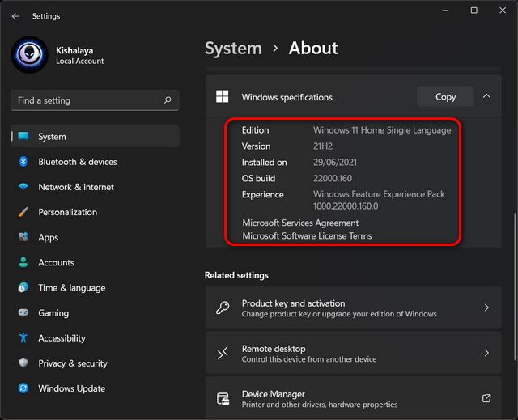
Task: Click the key icon for Product key
Action: tap(223, 308)
